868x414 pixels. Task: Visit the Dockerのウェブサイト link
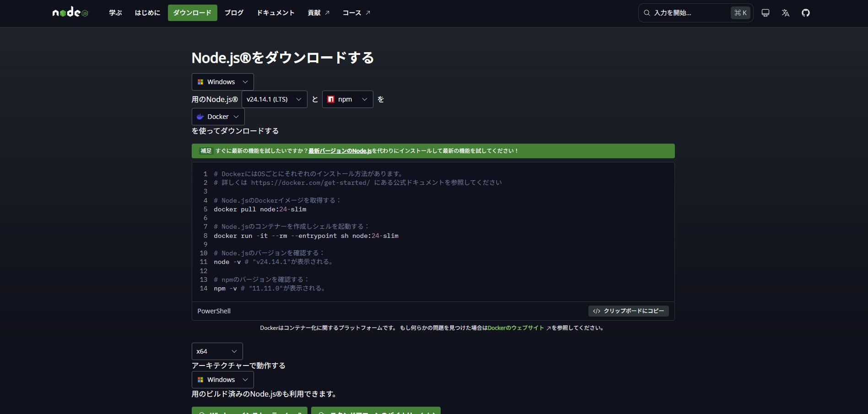click(x=516, y=328)
